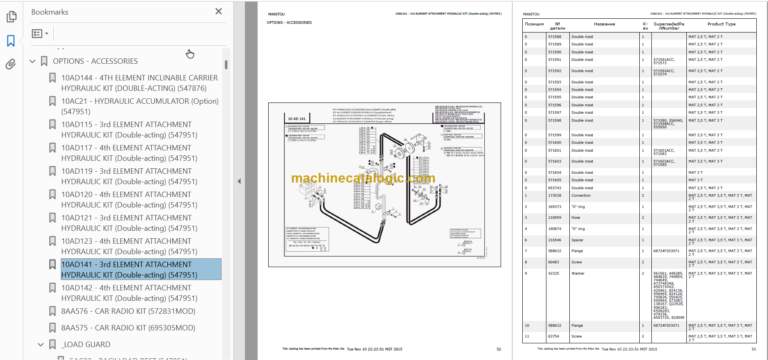
Task: Click bookmark icon beside 8AA576 entry
Action: 52,312
